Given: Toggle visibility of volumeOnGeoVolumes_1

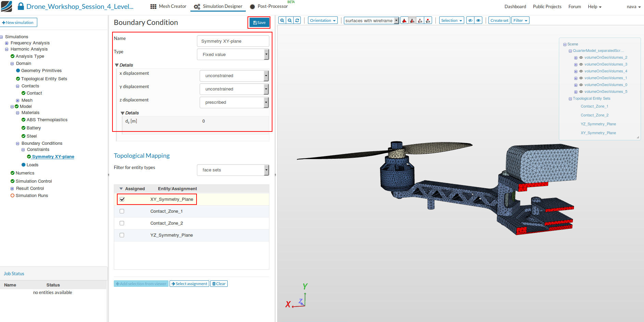Looking at the screenshot, I should click(581, 78).
